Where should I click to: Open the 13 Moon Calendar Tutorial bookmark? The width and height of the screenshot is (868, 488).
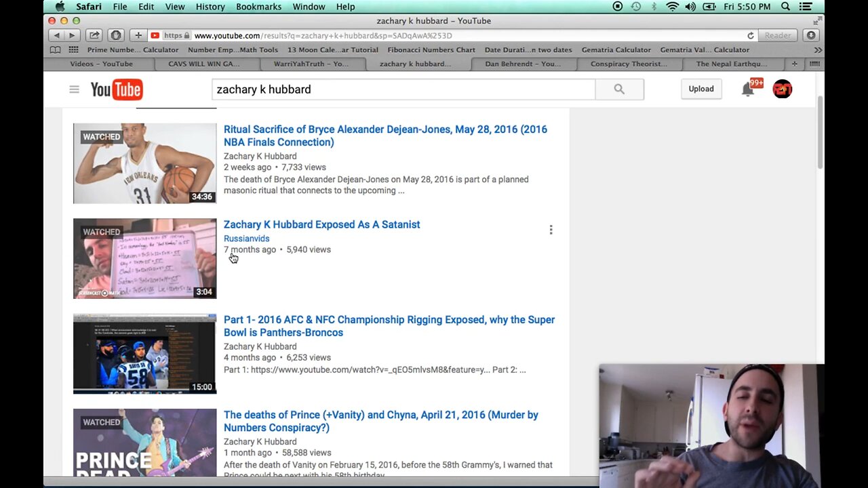pos(332,49)
